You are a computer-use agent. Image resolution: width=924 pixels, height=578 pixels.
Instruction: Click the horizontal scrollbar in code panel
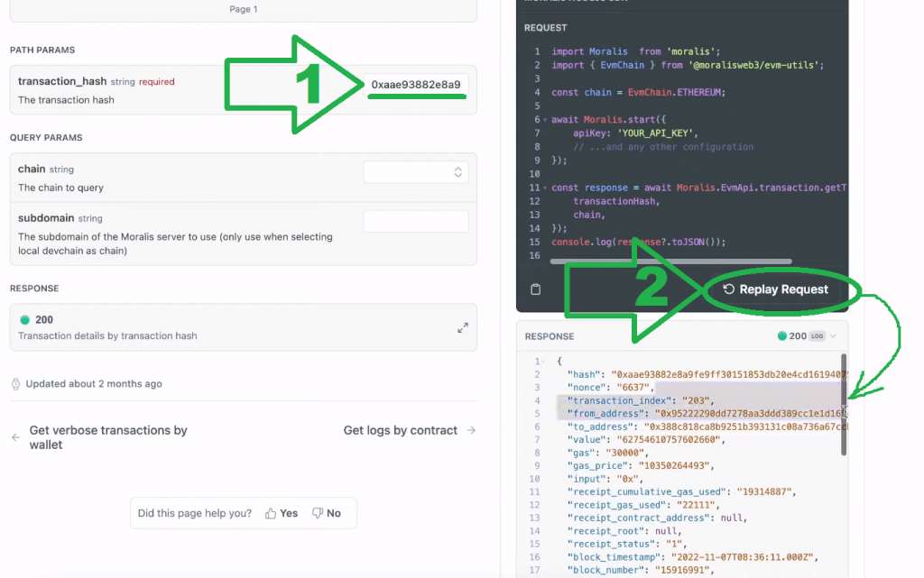tap(670, 261)
